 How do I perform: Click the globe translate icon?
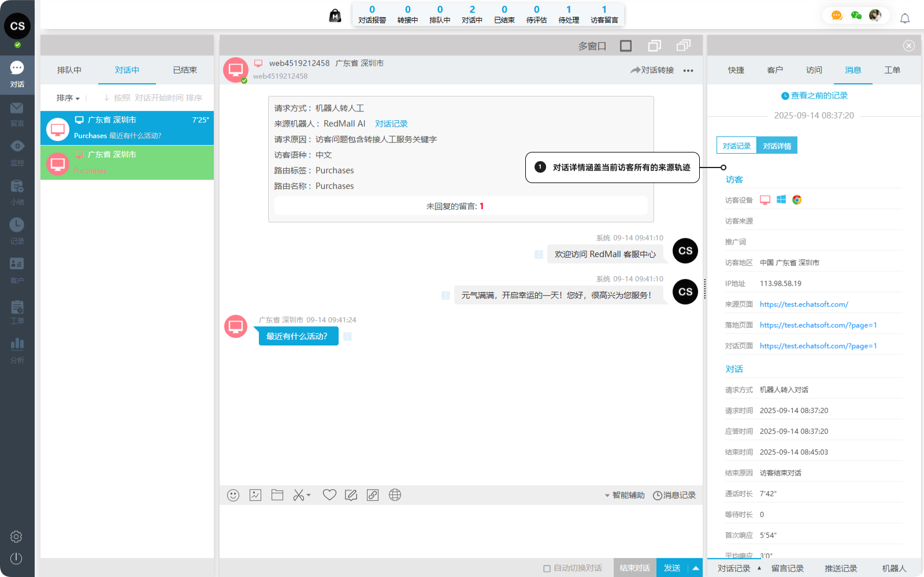click(x=395, y=495)
